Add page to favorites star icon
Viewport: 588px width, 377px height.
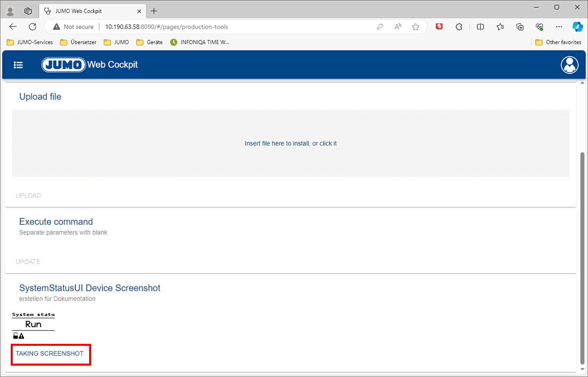tap(415, 27)
